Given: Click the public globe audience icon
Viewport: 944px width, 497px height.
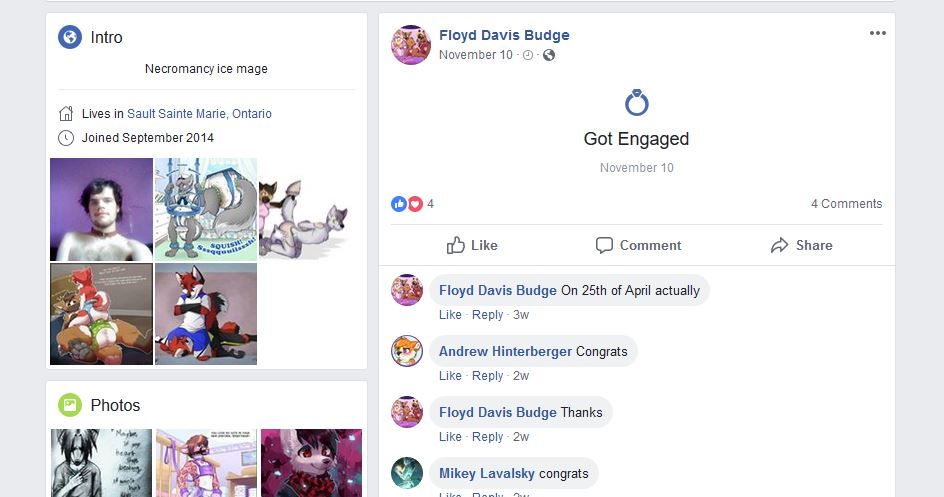Looking at the screenshot, I should coord(548,55).
